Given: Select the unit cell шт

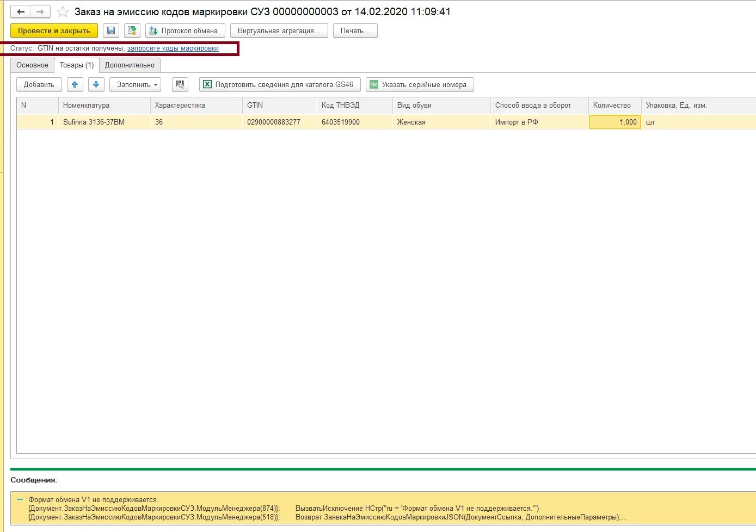Looking at the screenshot, I should coord(698,122).
